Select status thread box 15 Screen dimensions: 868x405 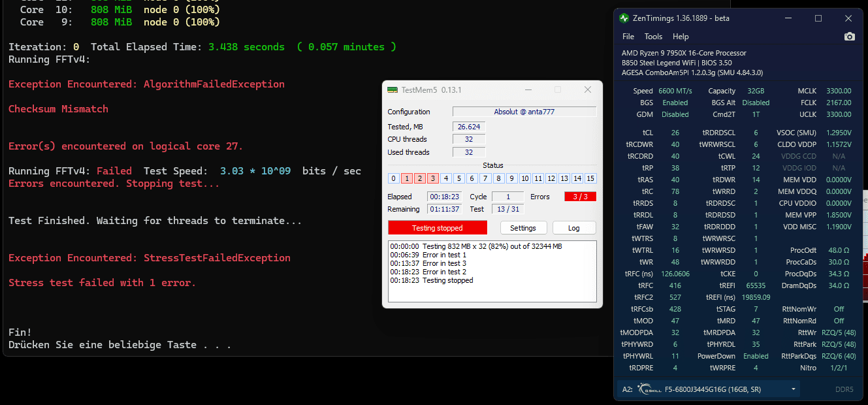click(x=590, y=178)
